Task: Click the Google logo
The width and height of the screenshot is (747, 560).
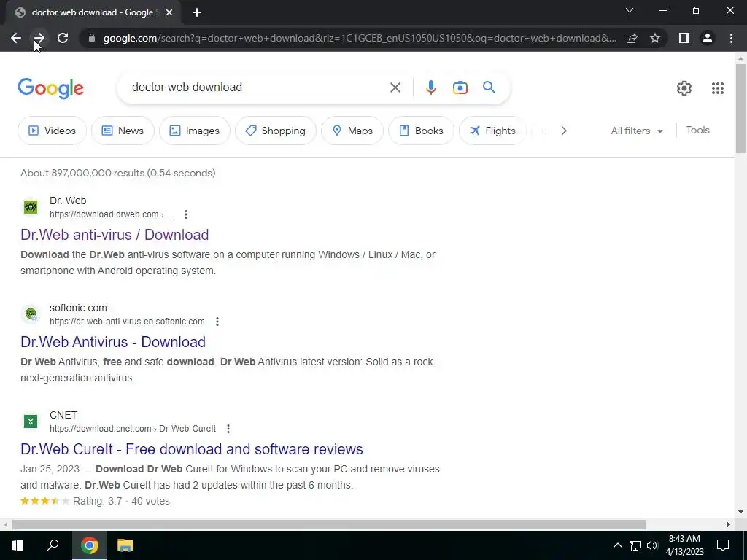Action: click(x=50, y=88)
